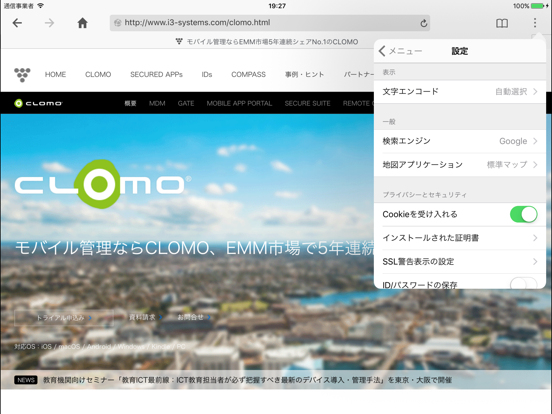
Task: Open the bookmarks book icon
Action: coord(502,23)
